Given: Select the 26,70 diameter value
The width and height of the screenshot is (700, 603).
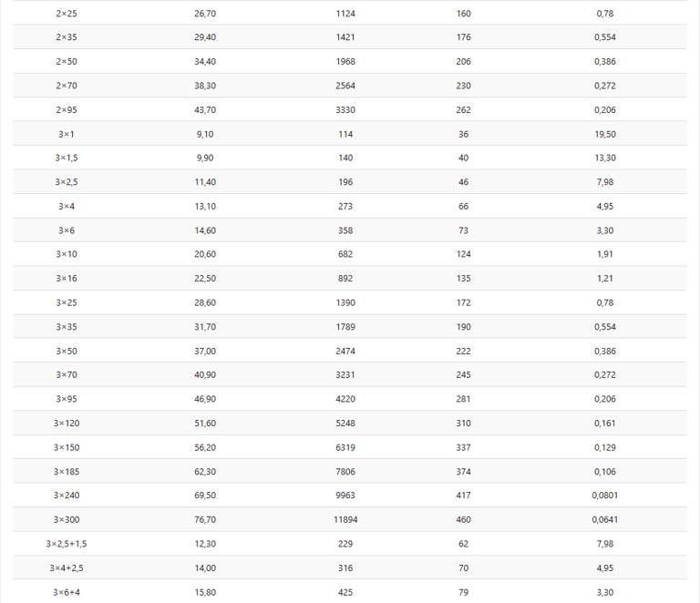Looking at the screenshot, I should tap(205, 14).
